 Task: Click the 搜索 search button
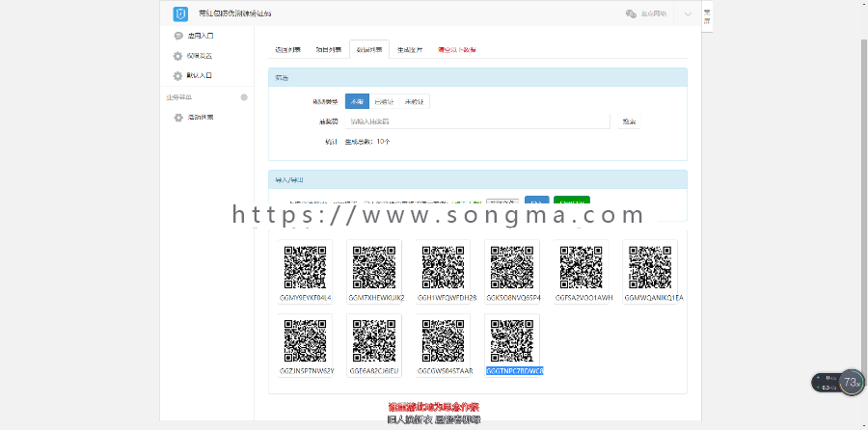click(629, 121)
